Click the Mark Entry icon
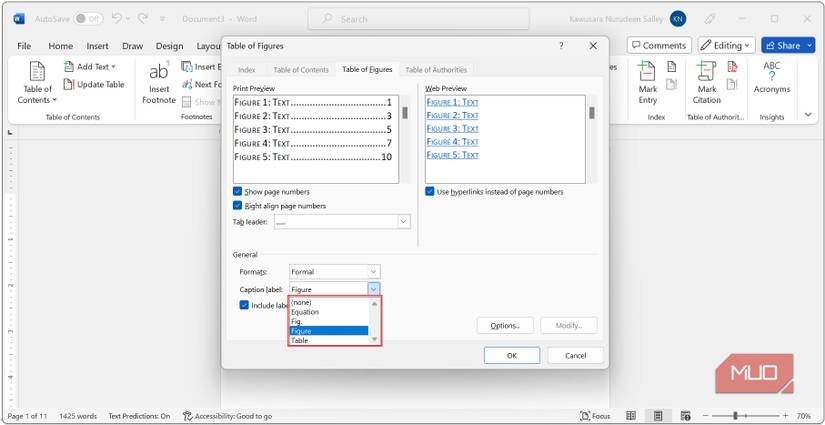 (x=648, y=73)
